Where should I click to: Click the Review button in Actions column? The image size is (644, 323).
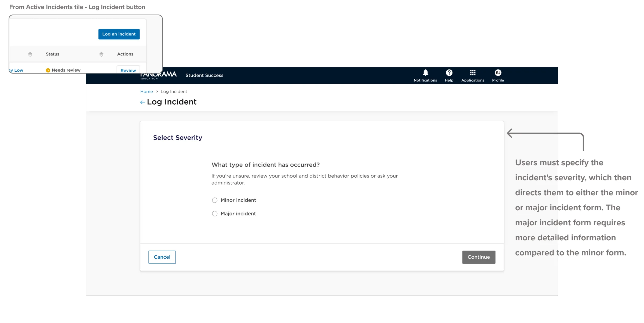(x=128, y=70)
